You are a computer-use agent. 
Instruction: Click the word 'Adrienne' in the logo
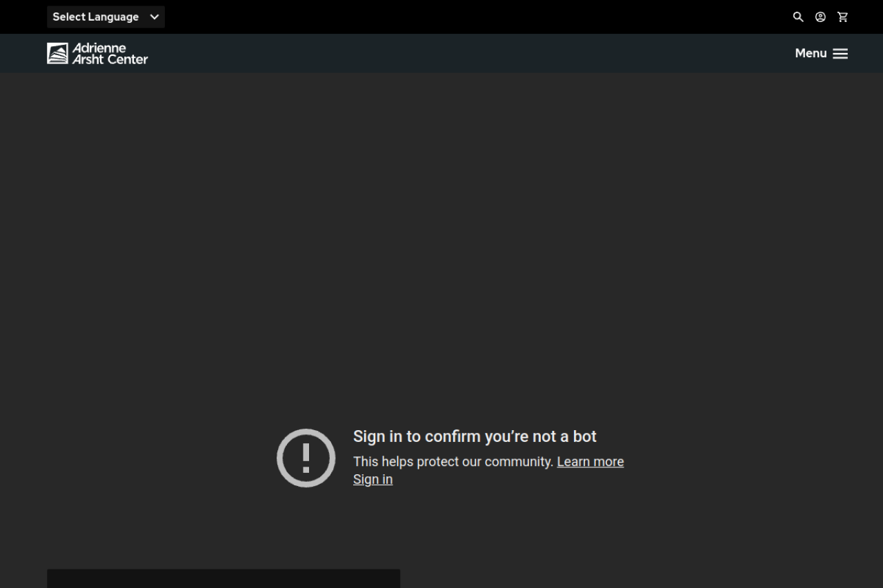coord(99,48)
